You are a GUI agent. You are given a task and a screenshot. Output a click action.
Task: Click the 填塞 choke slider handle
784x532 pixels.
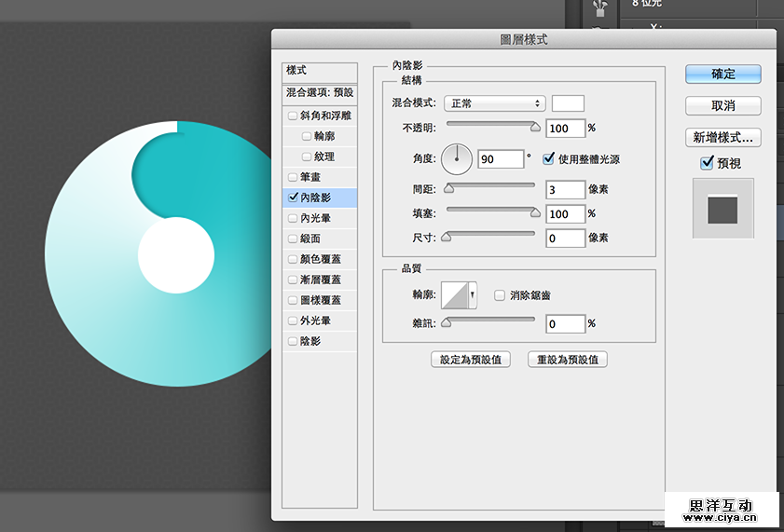(x=535, y=213)
